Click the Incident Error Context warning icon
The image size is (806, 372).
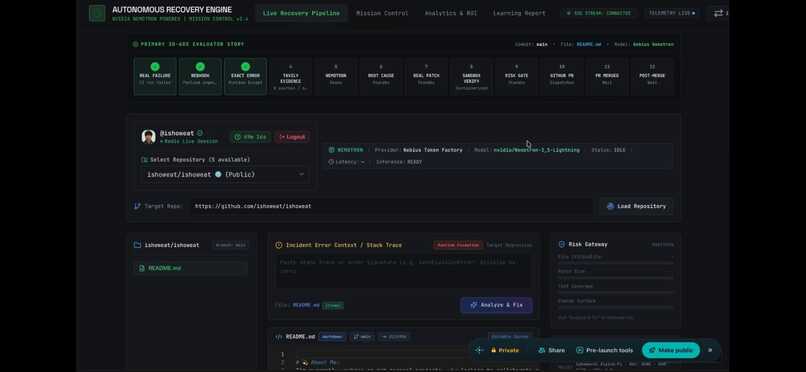click(279, 245)
